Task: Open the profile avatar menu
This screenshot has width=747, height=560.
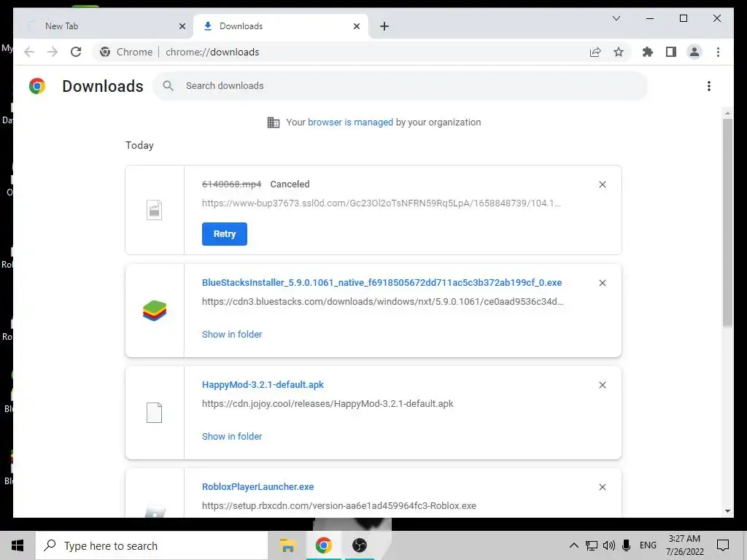Action: click(694, 52)
